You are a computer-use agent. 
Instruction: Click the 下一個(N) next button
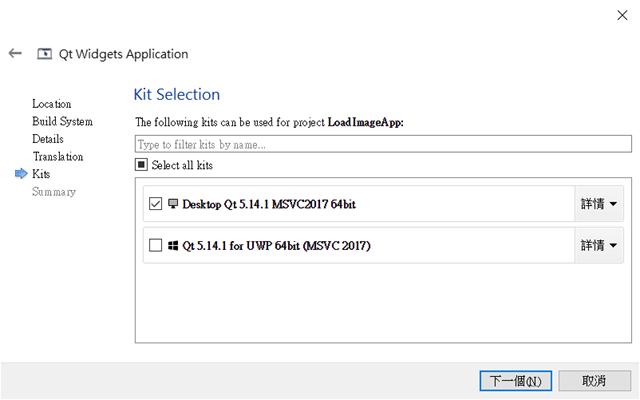(x=516, y=381)
